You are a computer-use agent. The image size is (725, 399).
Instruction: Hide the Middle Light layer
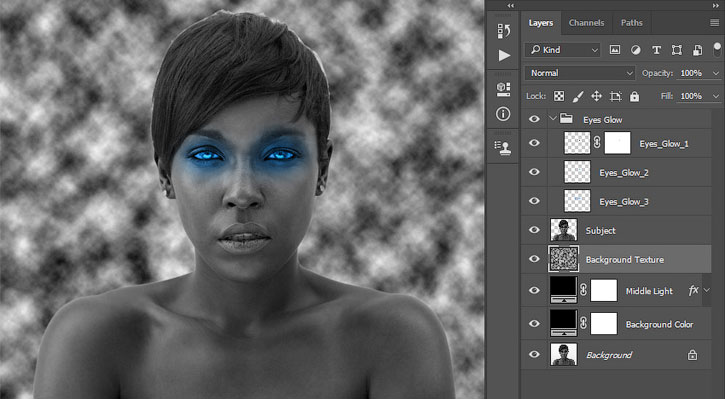[534, 290]
